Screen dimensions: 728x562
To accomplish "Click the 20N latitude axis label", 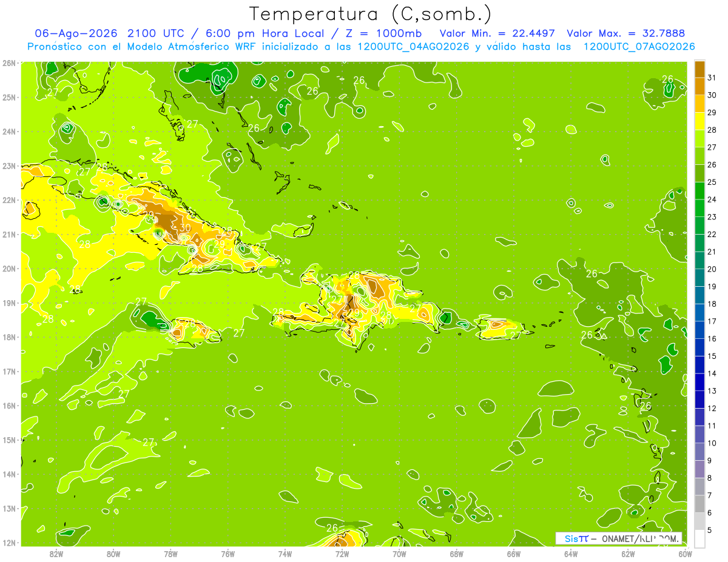I will click(8, 269).
